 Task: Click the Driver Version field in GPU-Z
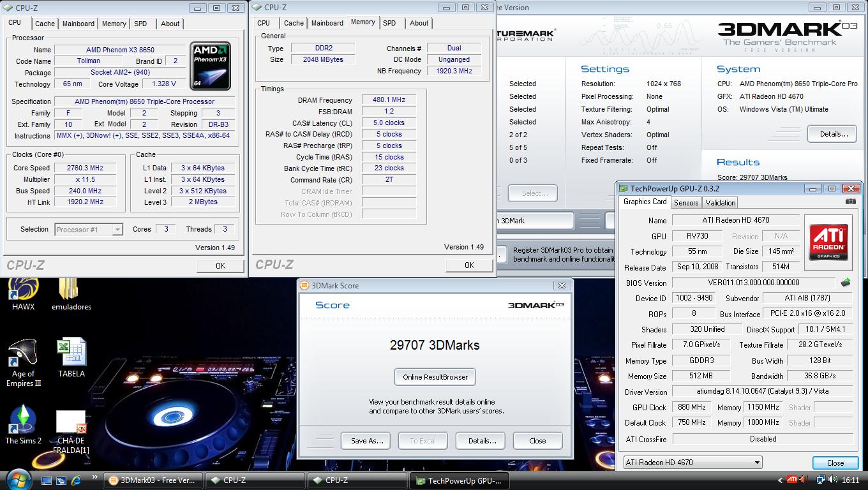(763, 391)
